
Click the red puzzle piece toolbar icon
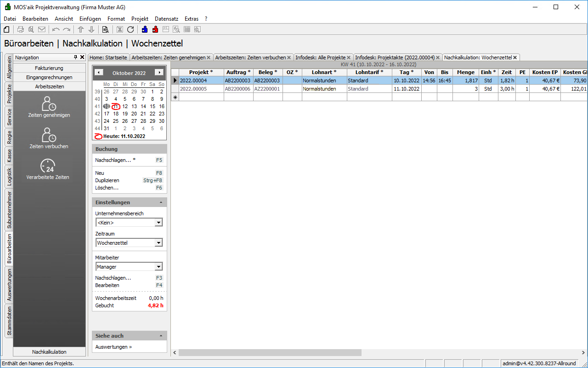(x=155, y=29)
